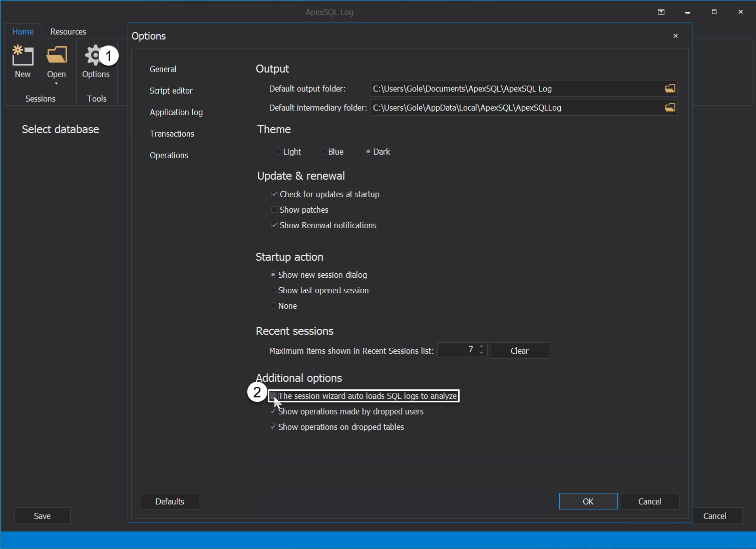Screen dimensions: 756x549
Task: Switch to the Home ribbon tab
Action: [23, 32]
